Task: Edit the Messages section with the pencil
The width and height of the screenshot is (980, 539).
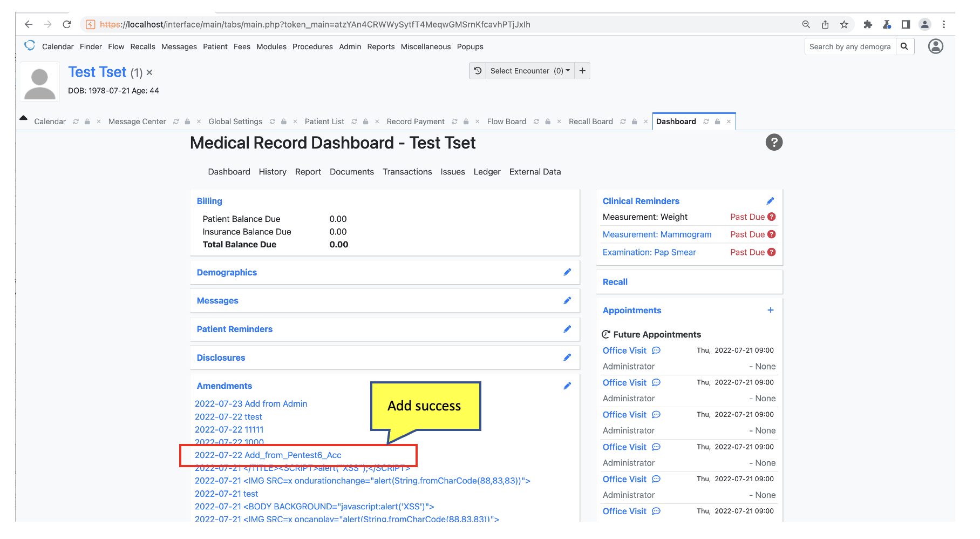Action: [567, 301]
